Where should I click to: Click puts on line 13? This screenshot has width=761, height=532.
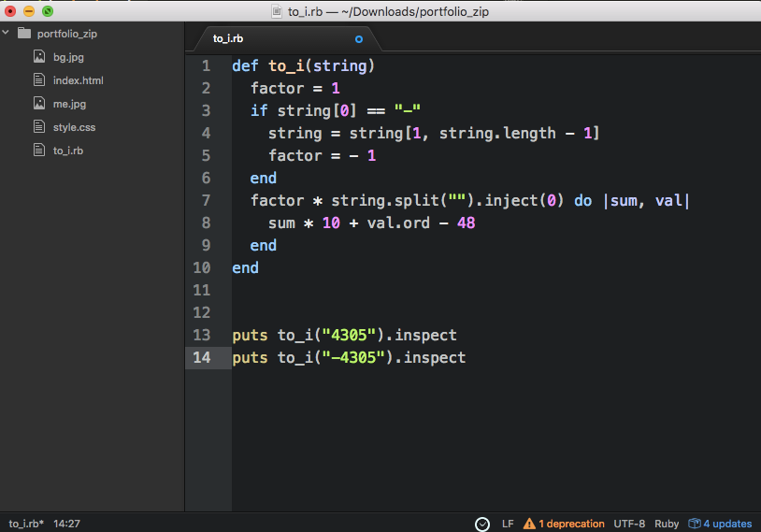click(250, 336)
